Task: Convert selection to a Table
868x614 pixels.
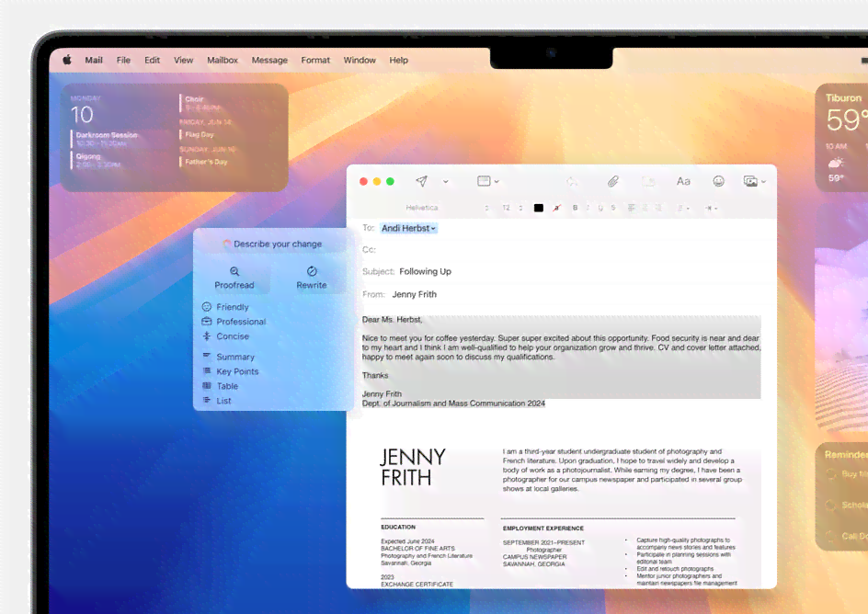Action: coord(220,386)
